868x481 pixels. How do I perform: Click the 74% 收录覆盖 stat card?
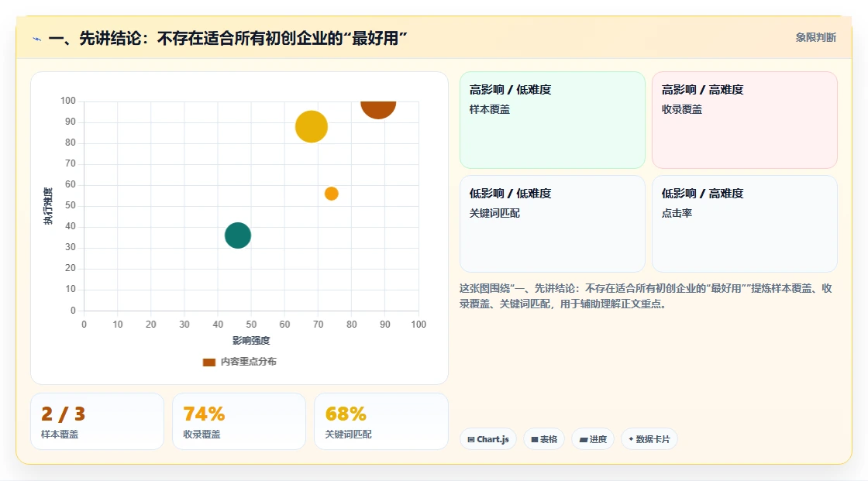click(239, 422)
